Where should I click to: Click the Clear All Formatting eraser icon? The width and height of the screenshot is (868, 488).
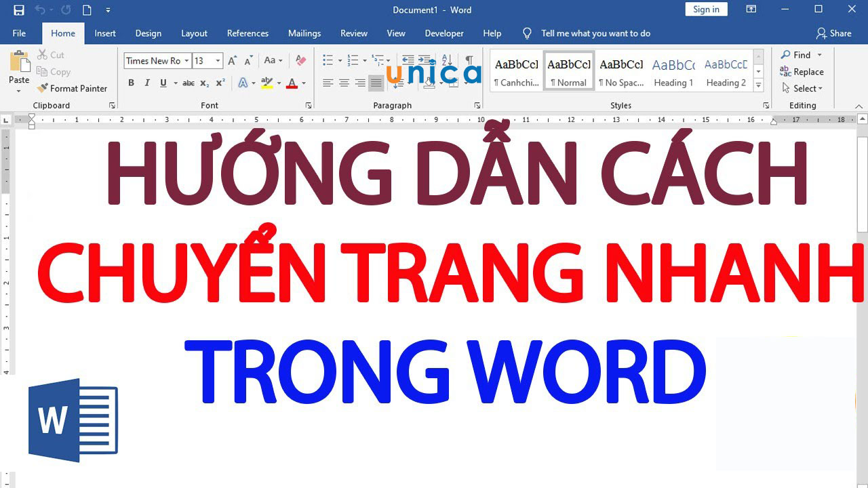(301, 60)
